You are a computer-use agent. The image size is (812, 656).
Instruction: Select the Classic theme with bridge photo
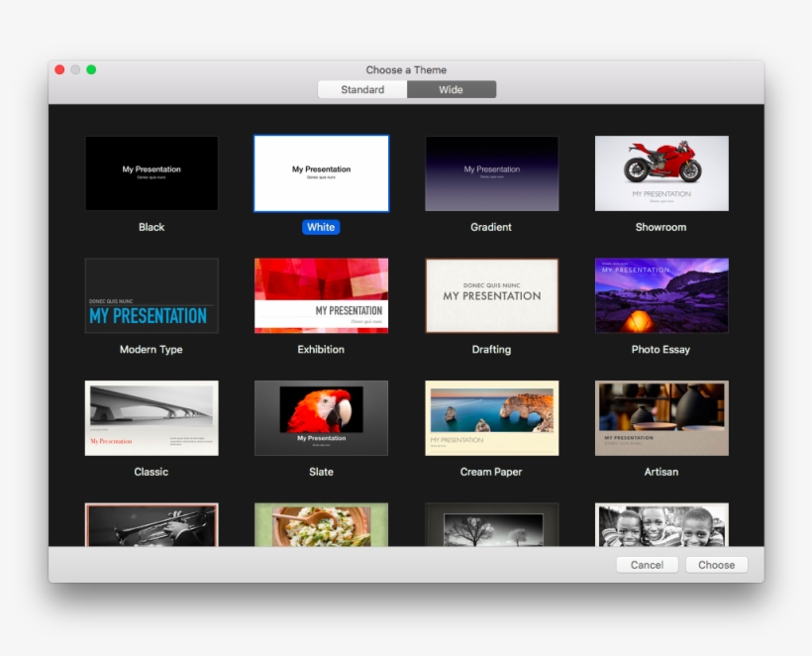[151, 417]
